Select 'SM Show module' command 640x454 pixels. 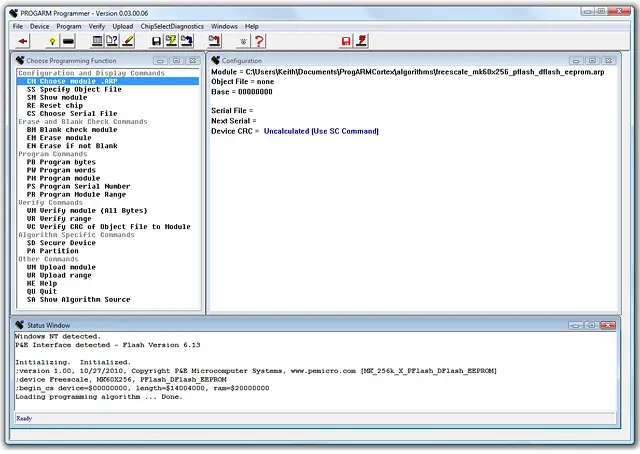pos(57,97)
